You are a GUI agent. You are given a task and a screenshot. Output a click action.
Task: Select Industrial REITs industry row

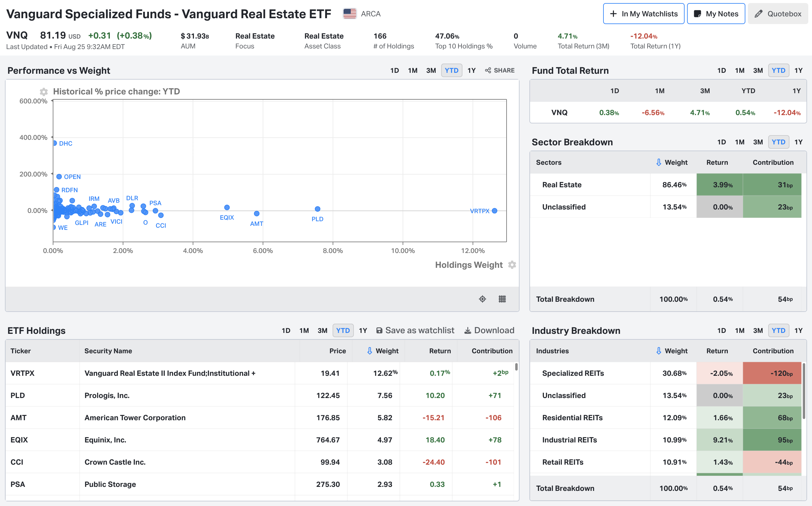click(x=666, y=440)
